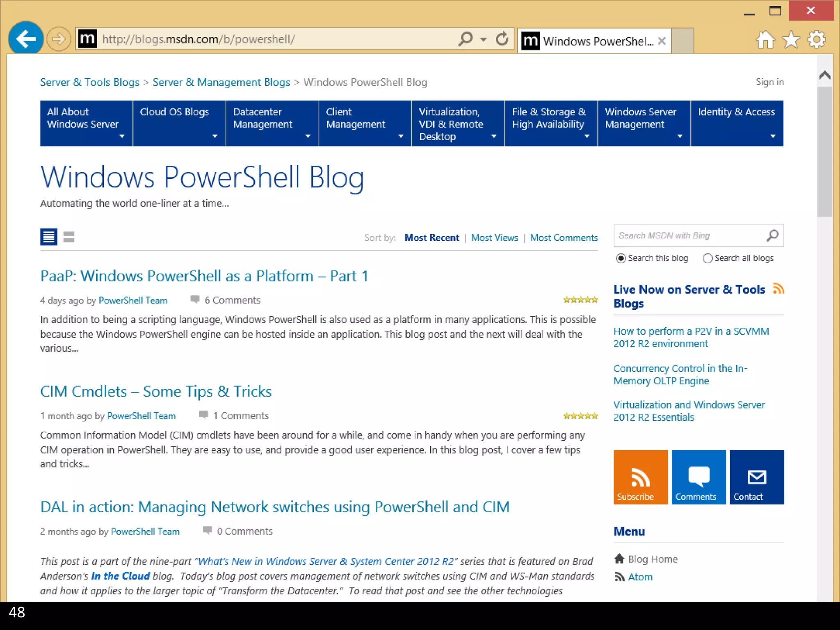Open the browser Tools gear icon
Screen dimensions: 840x630
pyautogui.click(x=816, y=40)
